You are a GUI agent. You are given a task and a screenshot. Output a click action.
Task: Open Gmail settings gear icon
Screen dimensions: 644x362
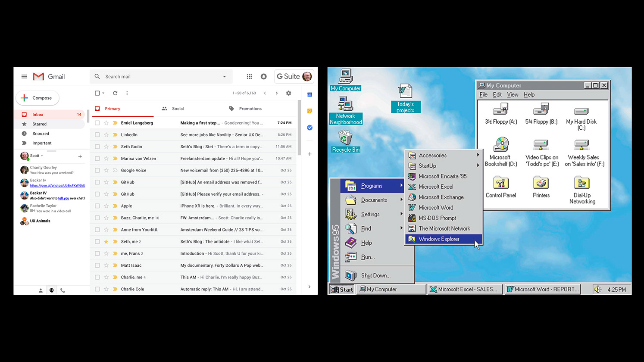point(288,93)
